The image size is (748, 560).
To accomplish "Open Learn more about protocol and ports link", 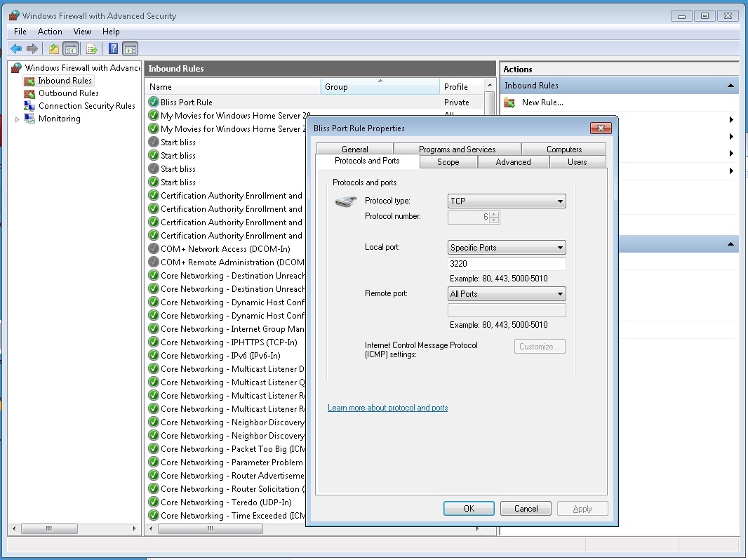I will [387, 408].
